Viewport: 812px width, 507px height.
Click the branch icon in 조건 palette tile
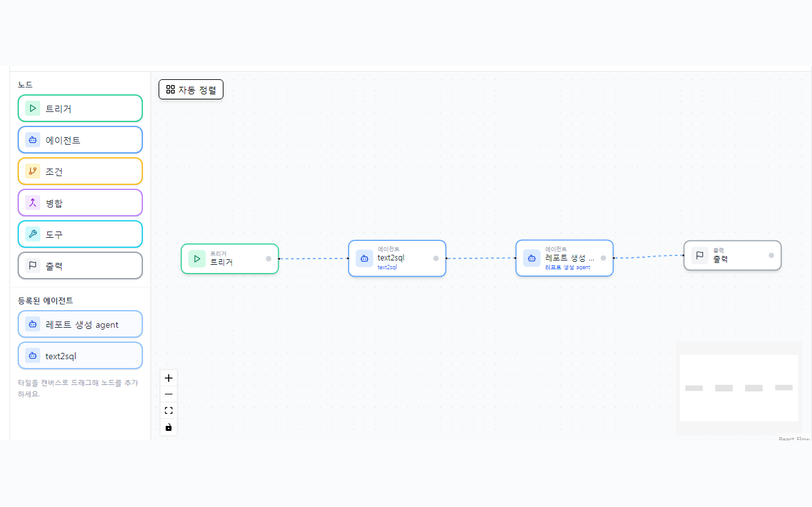coord(33,171)
